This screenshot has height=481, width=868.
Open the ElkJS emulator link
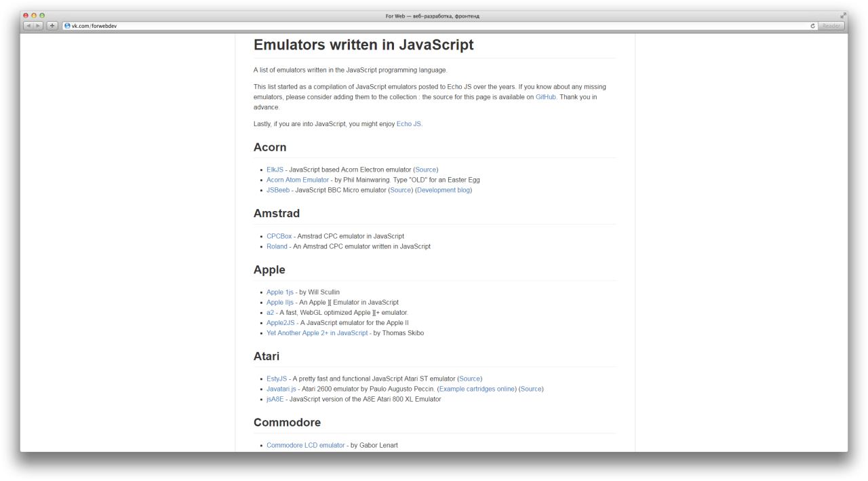click(275, 170)
